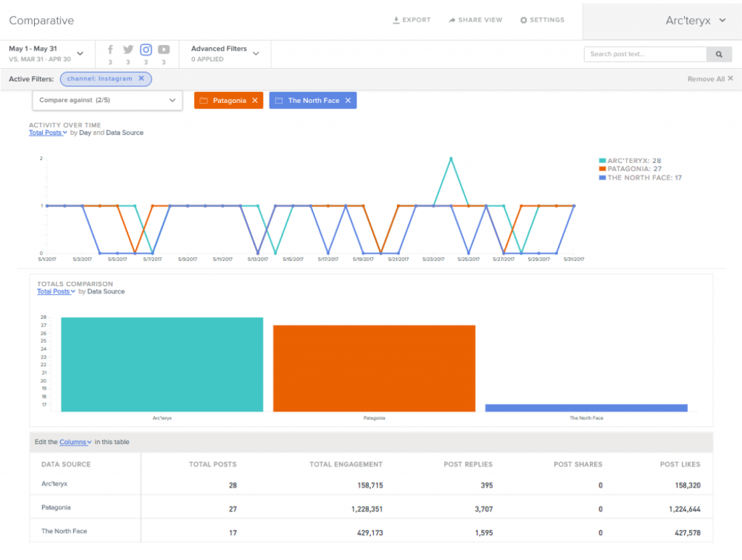The width and height of the screenshot is (742, 560).
Task: Open Total Posts dropdown in Activity Over Time
Action: [x=48, y=133]
